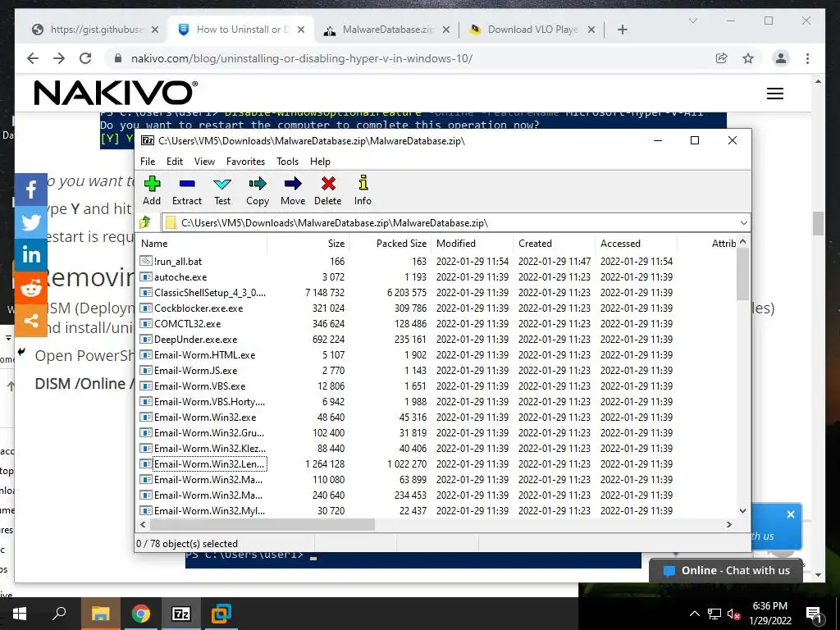
Task: Go forward in Chrome
Action: pos(59,58)
